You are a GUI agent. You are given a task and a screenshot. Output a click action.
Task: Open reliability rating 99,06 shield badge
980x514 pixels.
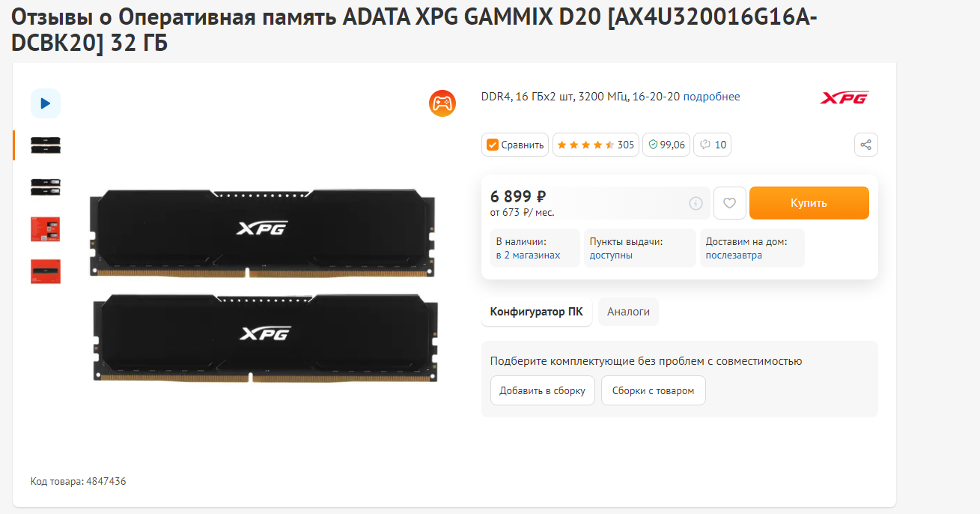pos(666,145)
